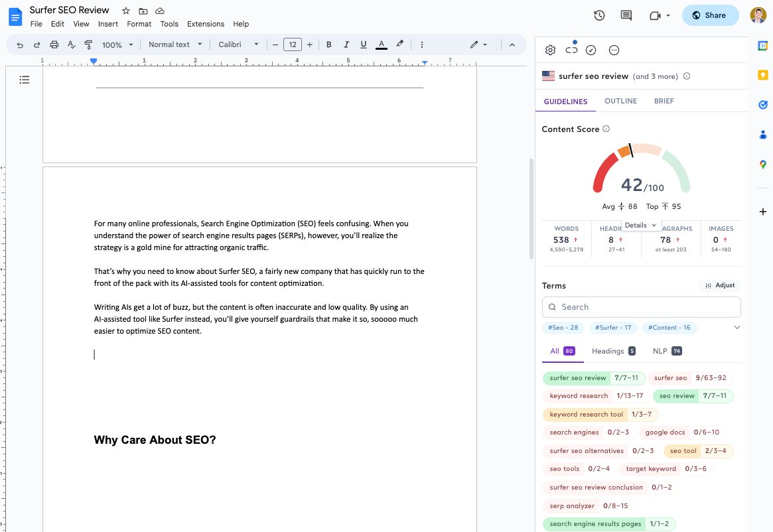Expand the Details dropdown under score

pos(640,225)
